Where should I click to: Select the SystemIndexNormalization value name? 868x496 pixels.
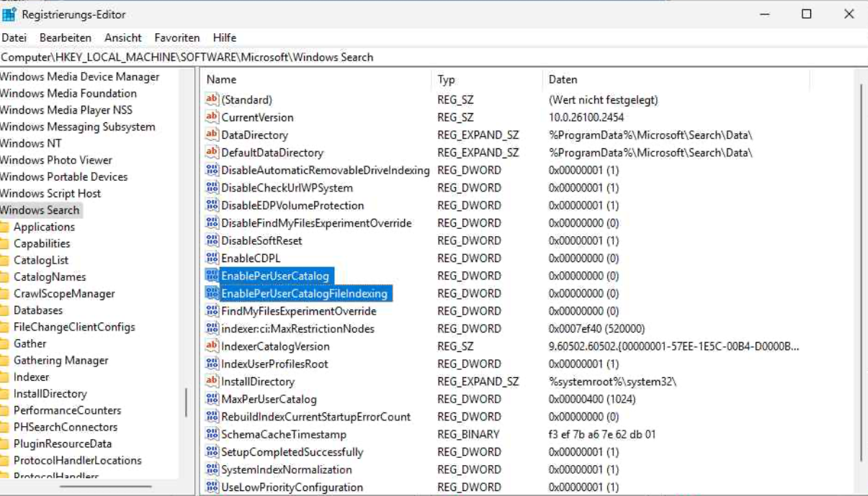tap(287, 469)
